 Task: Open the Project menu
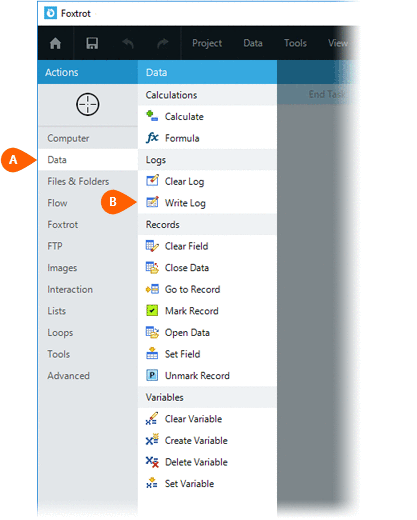tap(207, 43)
